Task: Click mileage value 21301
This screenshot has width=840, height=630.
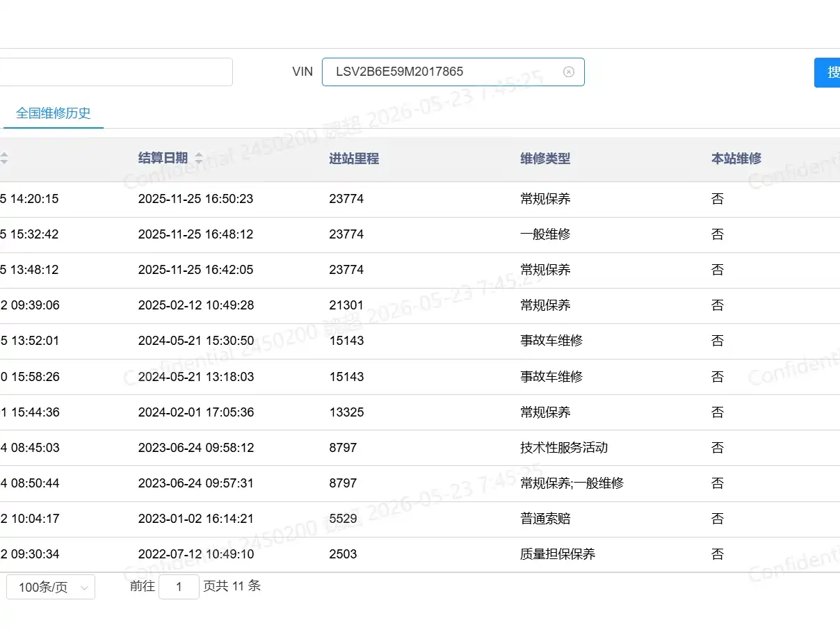Action: click(x=346, y=305)
